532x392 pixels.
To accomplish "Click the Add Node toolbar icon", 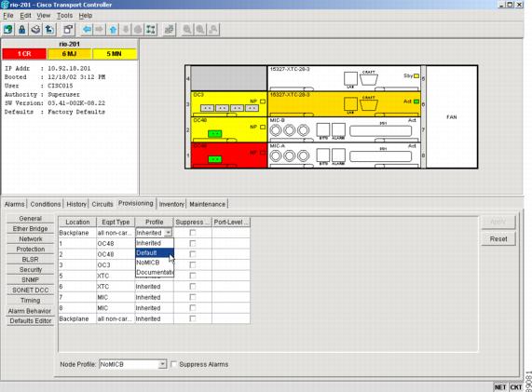I will point(8,30).
